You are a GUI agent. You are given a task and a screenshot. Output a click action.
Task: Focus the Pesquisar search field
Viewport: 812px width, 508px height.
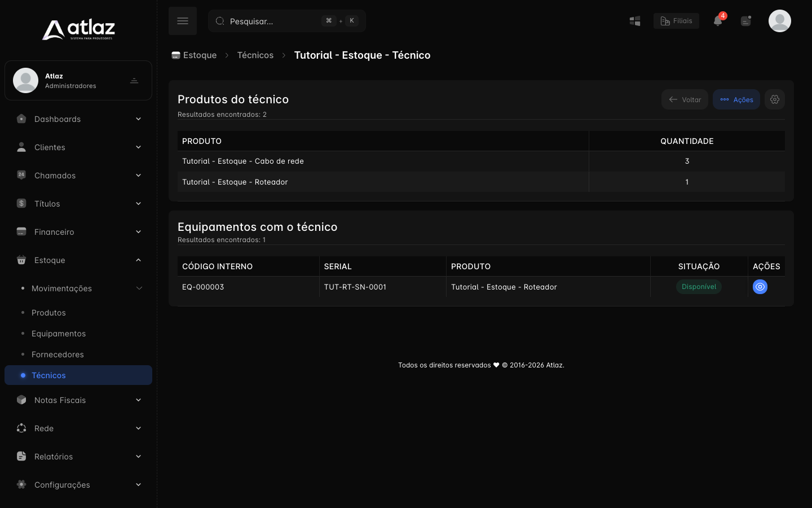coord(287,21)
